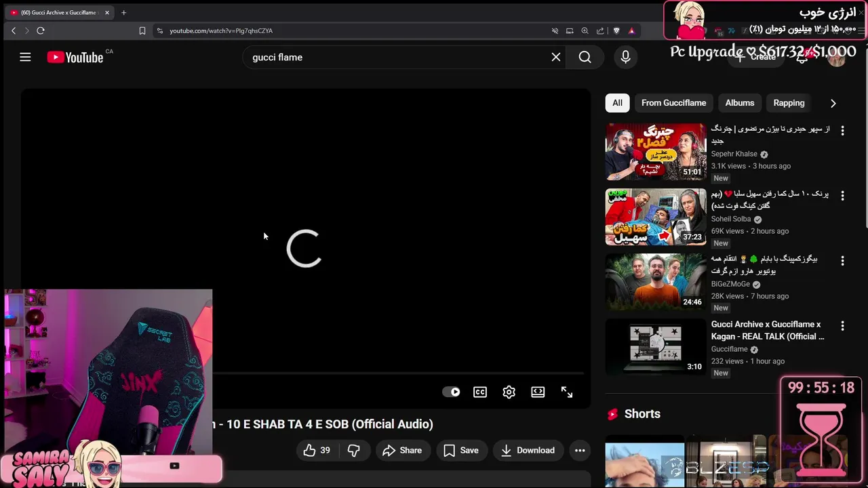
Task: Like the video with 39 likes
Action: pos(316,451)
